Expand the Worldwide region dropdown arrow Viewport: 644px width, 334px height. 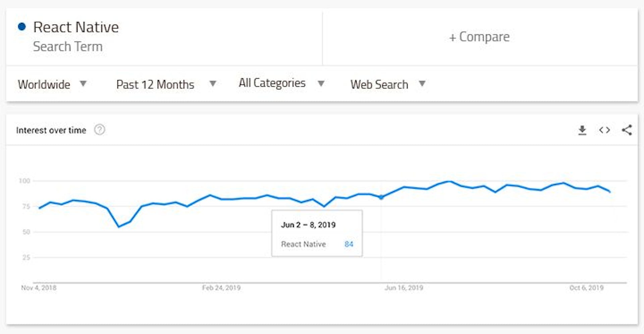point(83,84)
